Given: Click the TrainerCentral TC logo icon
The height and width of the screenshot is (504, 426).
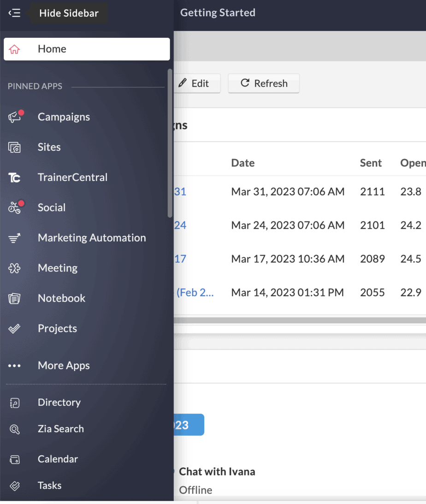Looking at the screenshot, I should pos(14,178).
